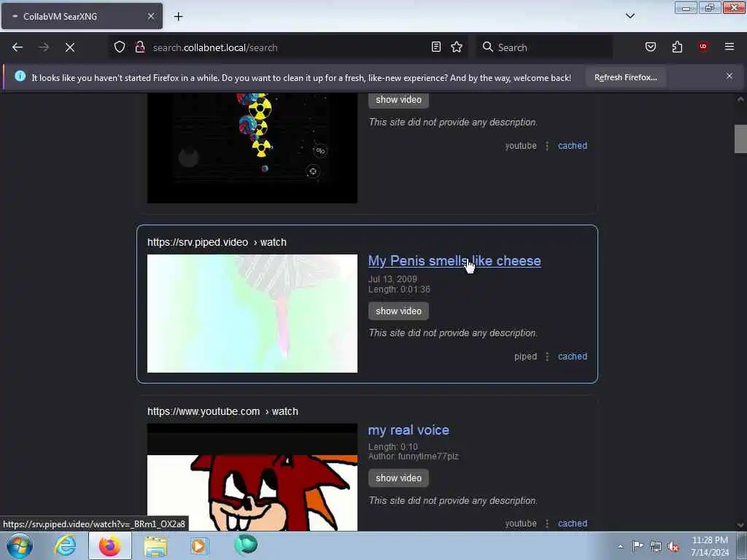
Task: Click the srv.piped.video result URL
Action: click(217, 242)
